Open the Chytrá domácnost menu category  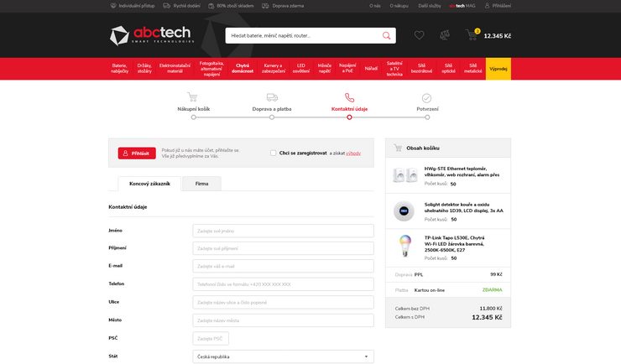[243, 69]
